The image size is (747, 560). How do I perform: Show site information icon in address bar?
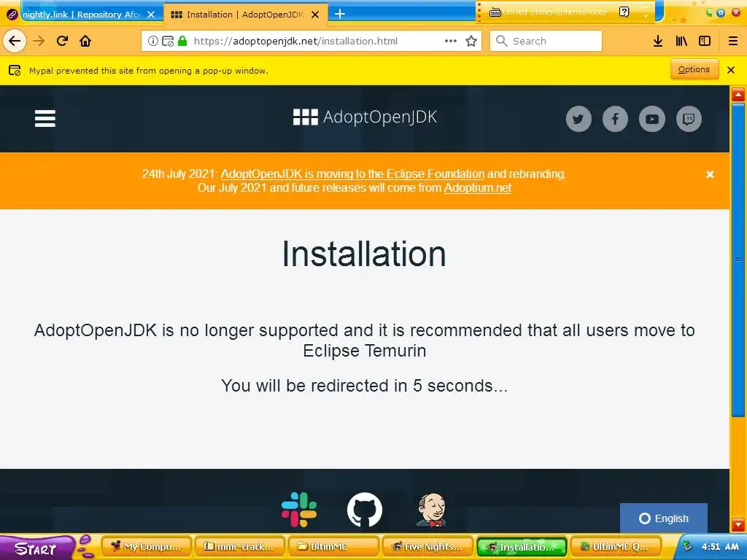153,41
